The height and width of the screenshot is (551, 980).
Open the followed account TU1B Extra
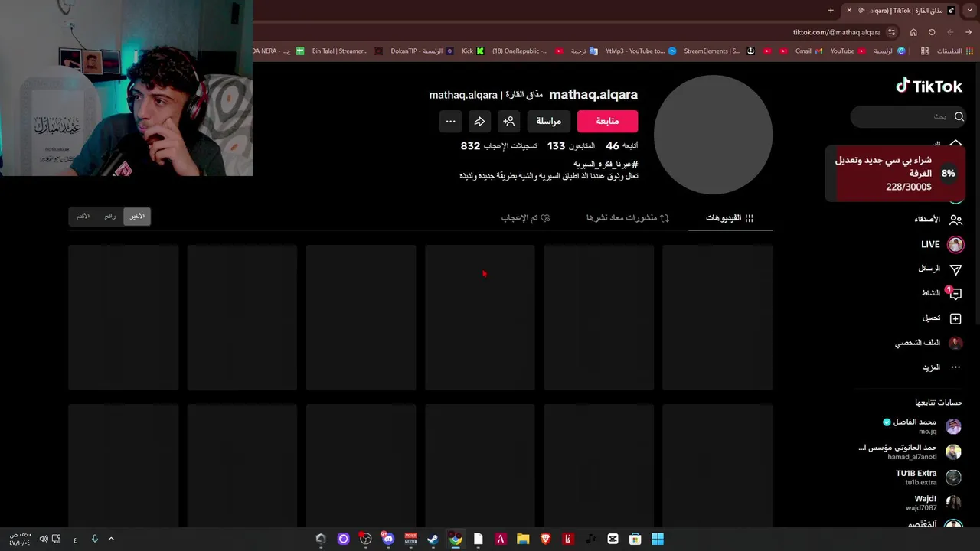point(928,478)
